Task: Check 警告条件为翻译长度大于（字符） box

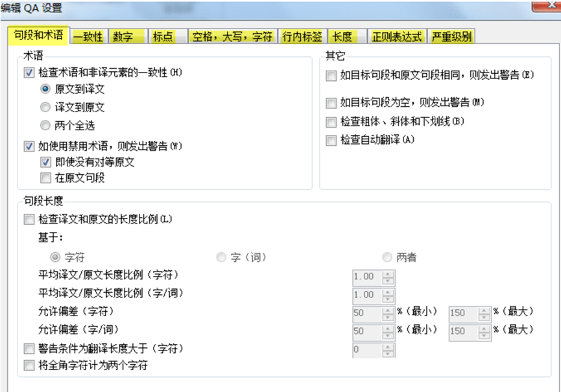Action: click(29, 349)
